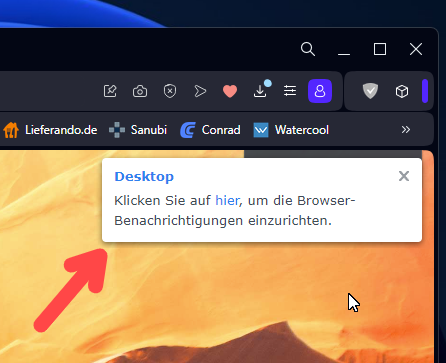Image resolution: width=446 pixels, height=363 pixels.
Task: Click the send flow arrow icon
Action: (x=200, y=91)
